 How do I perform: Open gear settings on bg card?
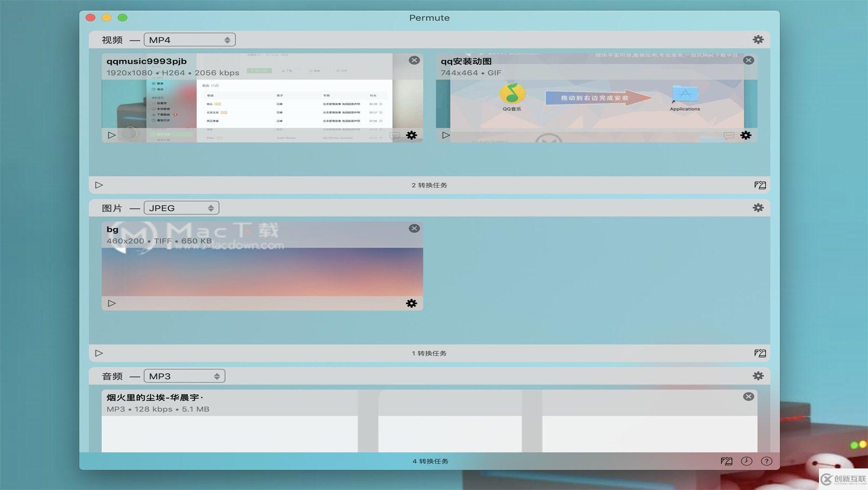tap(411, 303)
